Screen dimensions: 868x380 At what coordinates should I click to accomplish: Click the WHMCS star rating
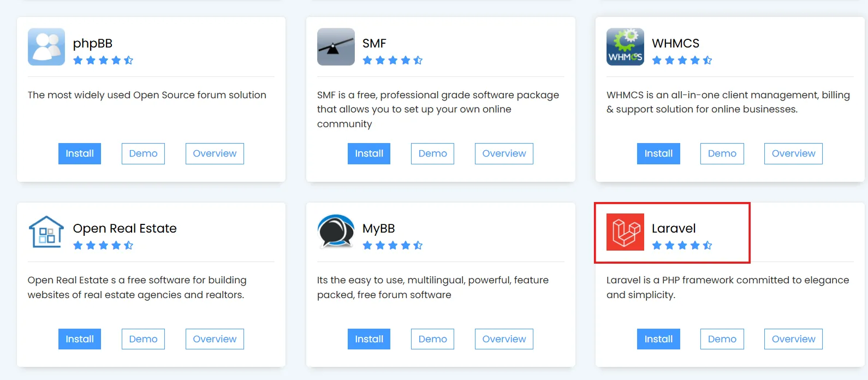click(x=682, y=60)
